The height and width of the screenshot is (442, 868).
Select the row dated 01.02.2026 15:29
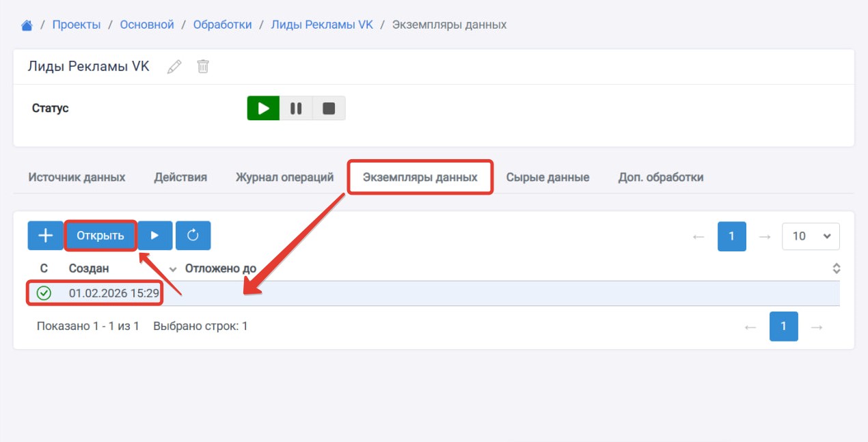(x=433, y=293)
